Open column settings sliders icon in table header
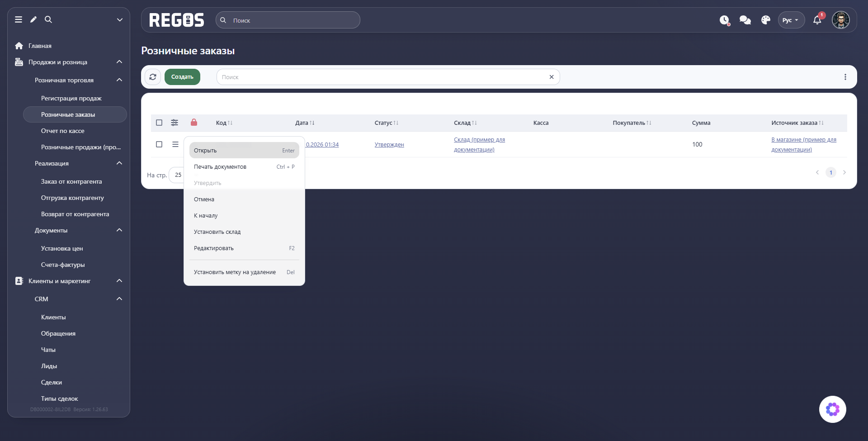The image size is (868, 441). coord(175,123)
